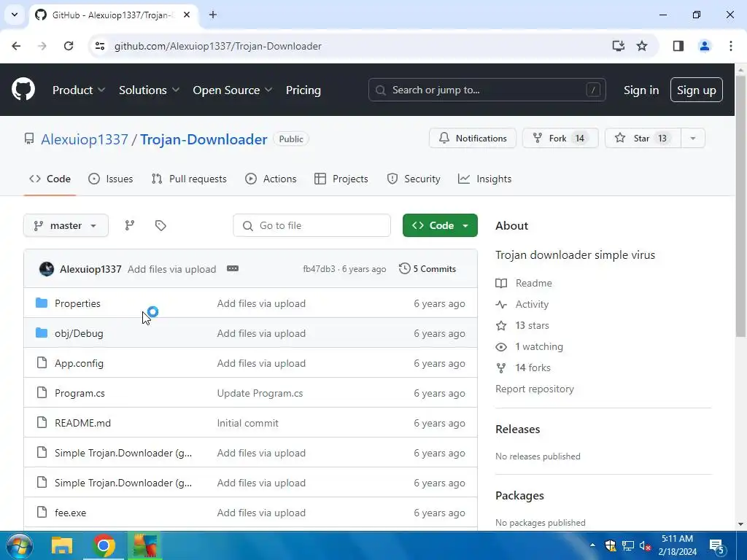
Task: Open the Pricing page
Action: 303,90
